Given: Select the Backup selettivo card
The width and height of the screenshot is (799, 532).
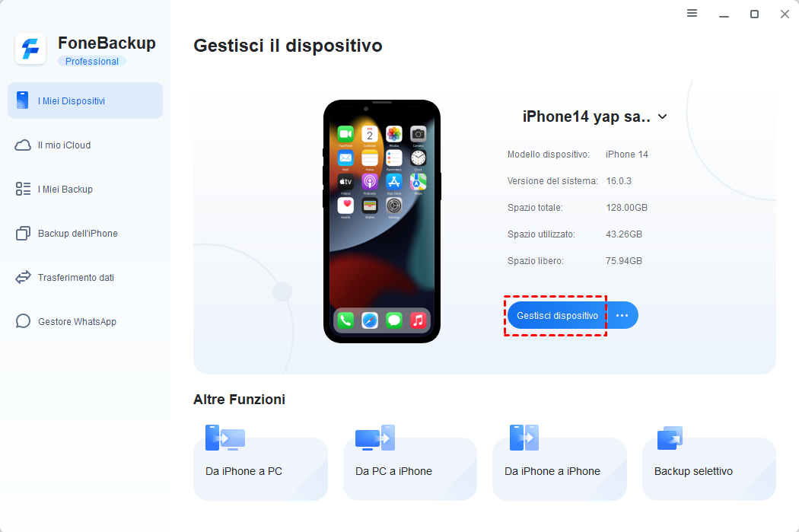Looking at the screenshot, I should point(708,469).
